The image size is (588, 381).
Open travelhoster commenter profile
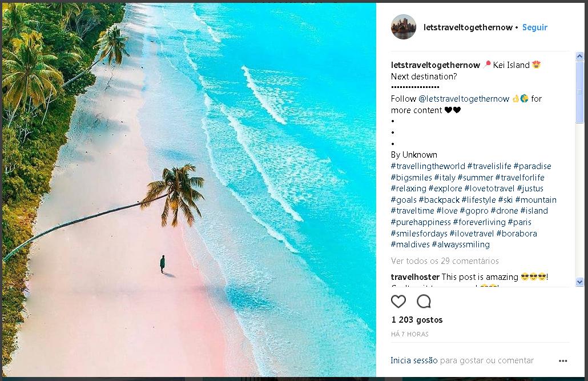414,277
